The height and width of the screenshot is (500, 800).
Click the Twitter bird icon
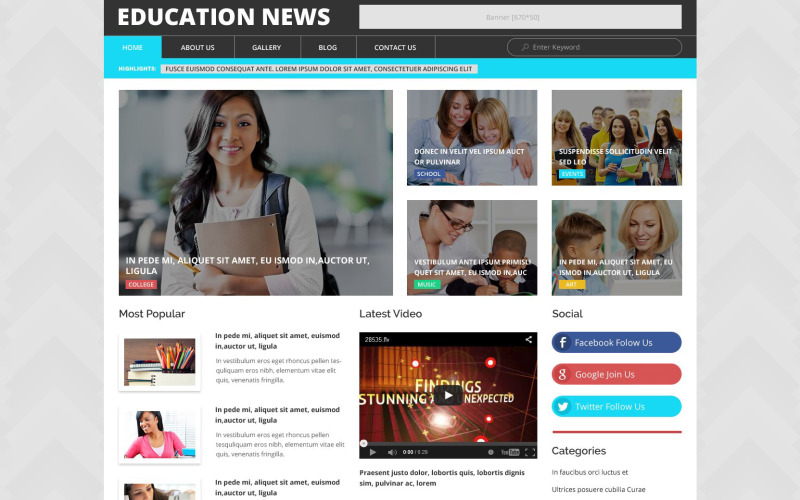click(563, 407)
